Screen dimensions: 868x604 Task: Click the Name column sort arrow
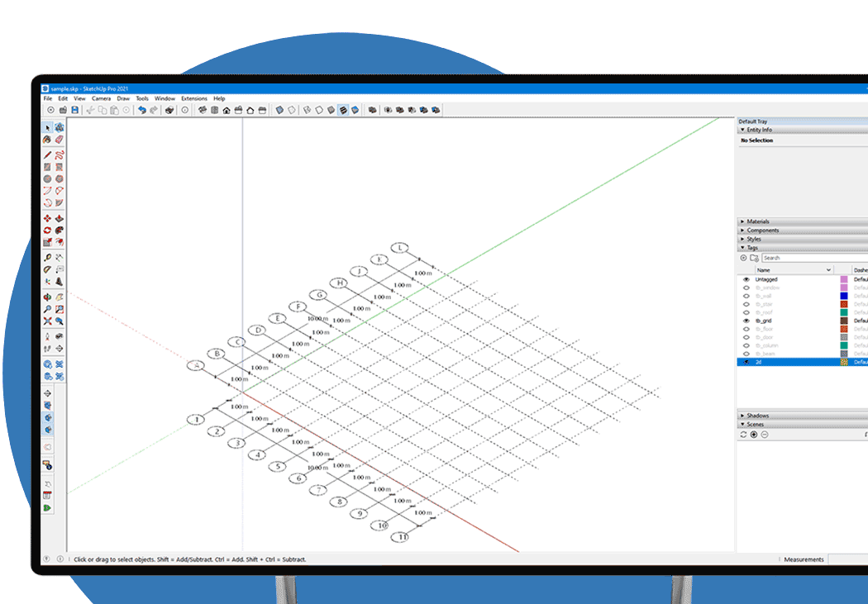828,270
